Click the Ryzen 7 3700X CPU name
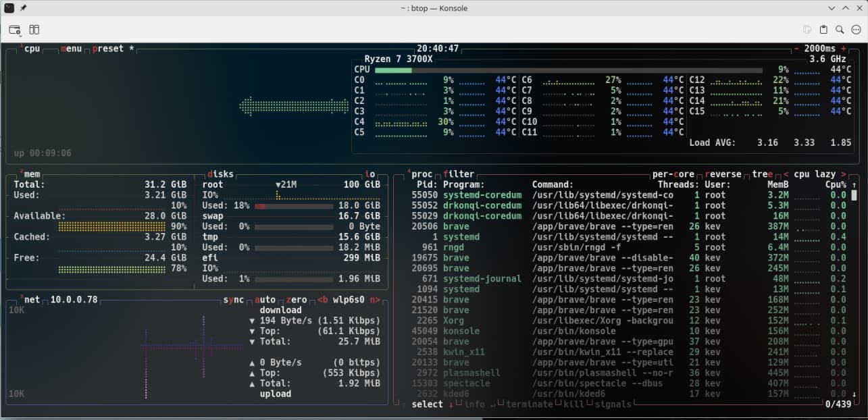The width and height of the screenshot is (868, 420). (x=399, y=59)
